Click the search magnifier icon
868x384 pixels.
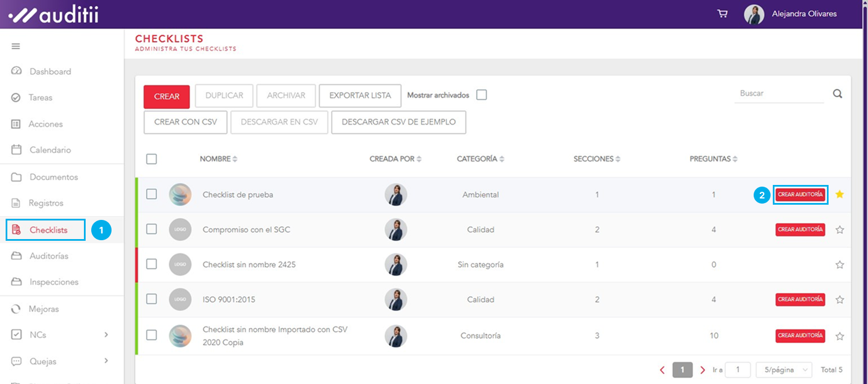click(x=838, y=94)
